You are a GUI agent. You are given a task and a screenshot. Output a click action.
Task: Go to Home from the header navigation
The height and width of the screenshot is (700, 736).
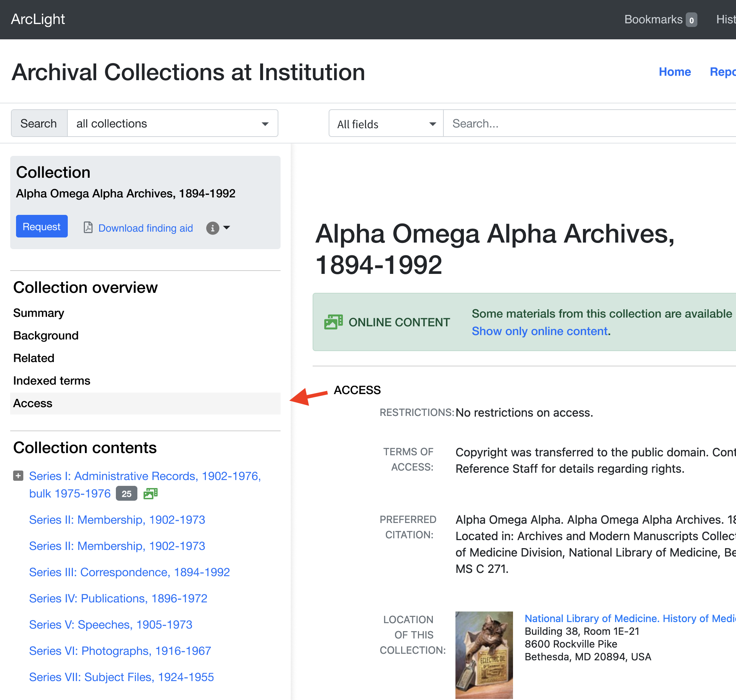point(674,72)
